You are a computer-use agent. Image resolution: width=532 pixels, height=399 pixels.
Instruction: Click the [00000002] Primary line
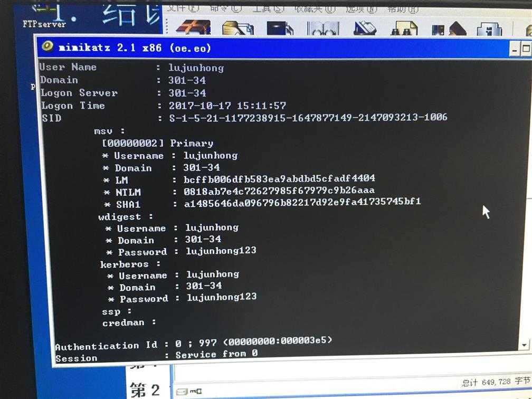pyautogui.click(x=158, y=143)
